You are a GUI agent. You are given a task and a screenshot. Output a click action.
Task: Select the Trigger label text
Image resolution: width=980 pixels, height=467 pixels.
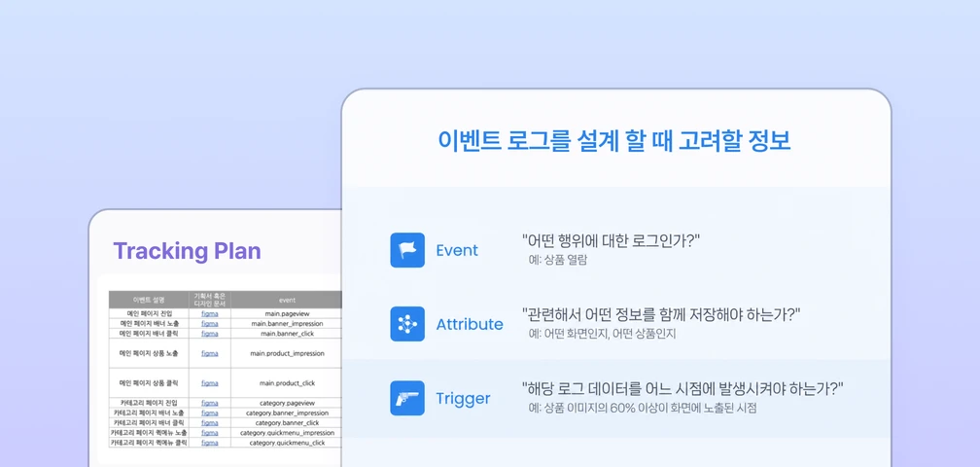pos(463,399)
